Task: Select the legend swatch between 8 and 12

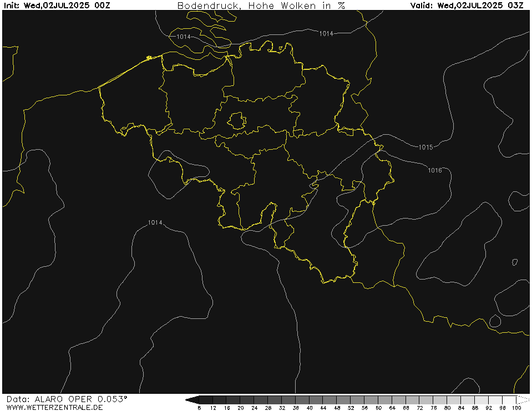Action: coord(206,400)
